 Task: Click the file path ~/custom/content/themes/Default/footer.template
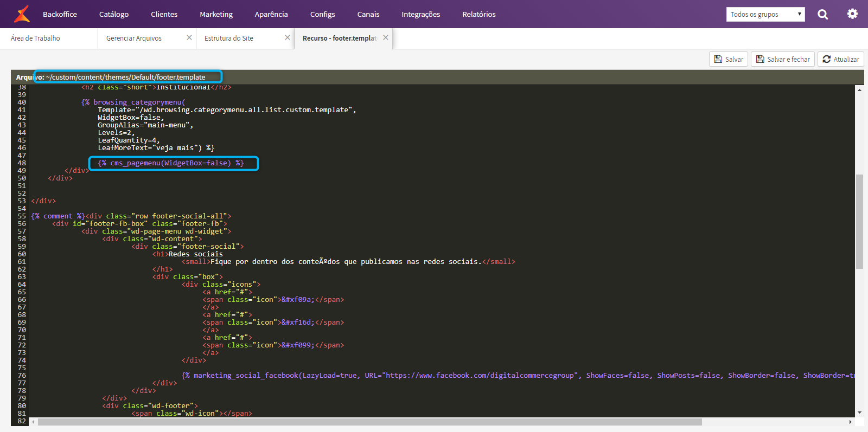[x=126, y=77]
